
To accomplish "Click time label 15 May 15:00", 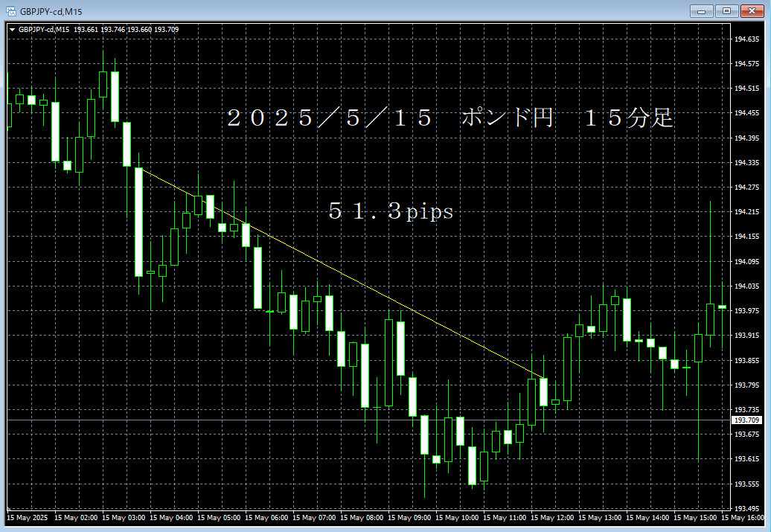I will click(695, 517).
